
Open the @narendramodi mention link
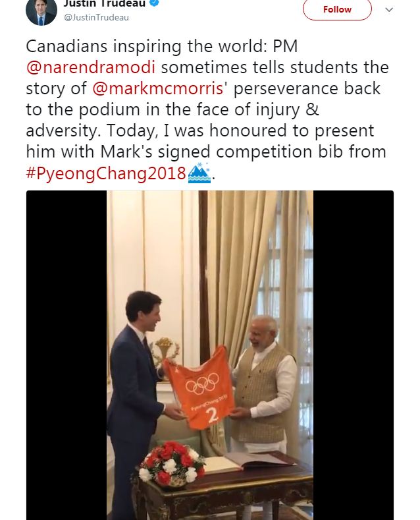point(91,67)
